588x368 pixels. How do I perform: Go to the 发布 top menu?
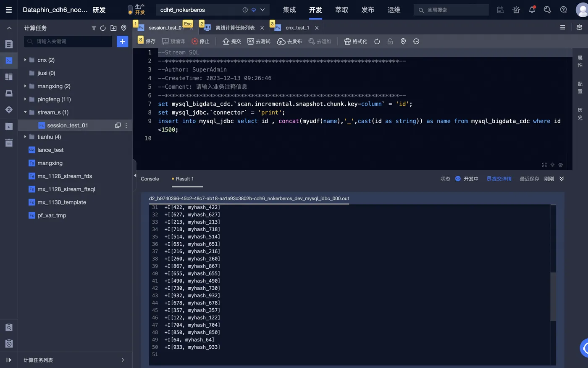point(368,10)
